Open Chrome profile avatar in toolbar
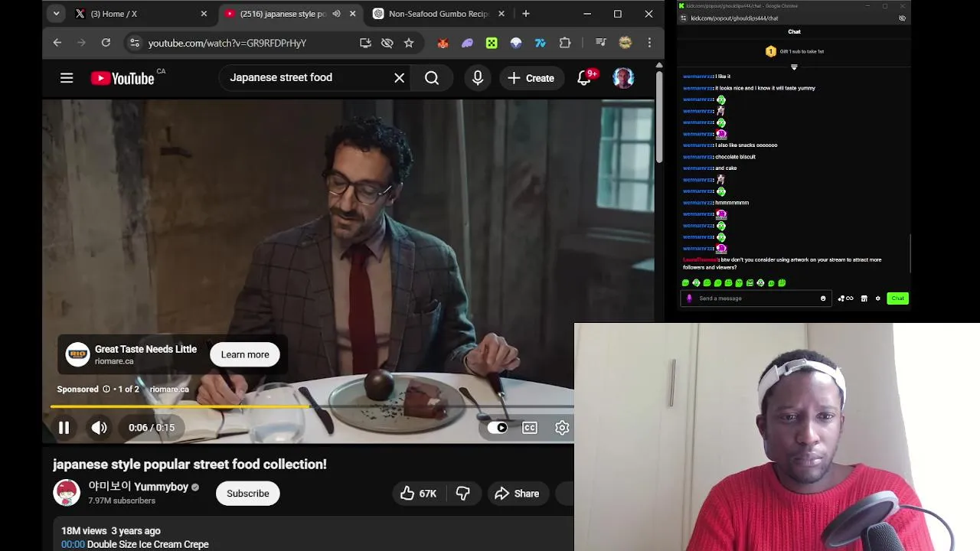Screen dimensions: 980x551 [626, 43]
